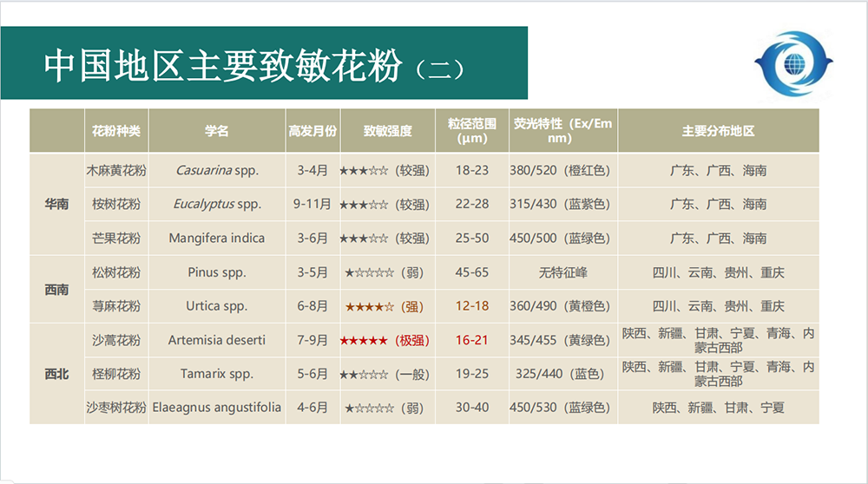The image size is (868, 484).
Task: Click the 华南 region cell
Action: 56,205
